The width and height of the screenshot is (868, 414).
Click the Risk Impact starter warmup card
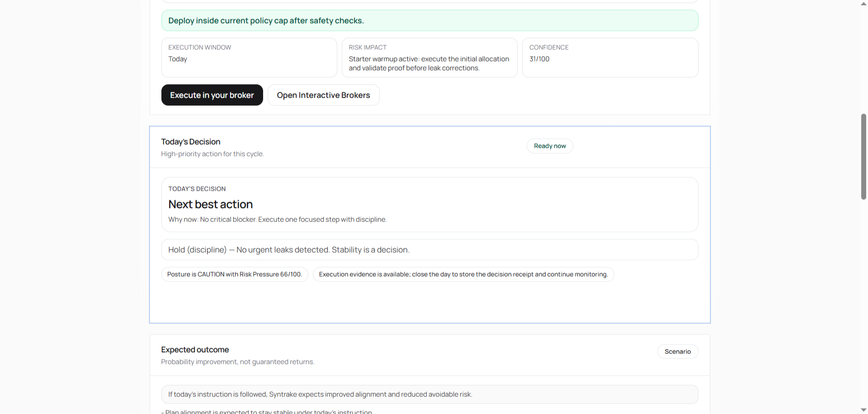click(429, 58)
